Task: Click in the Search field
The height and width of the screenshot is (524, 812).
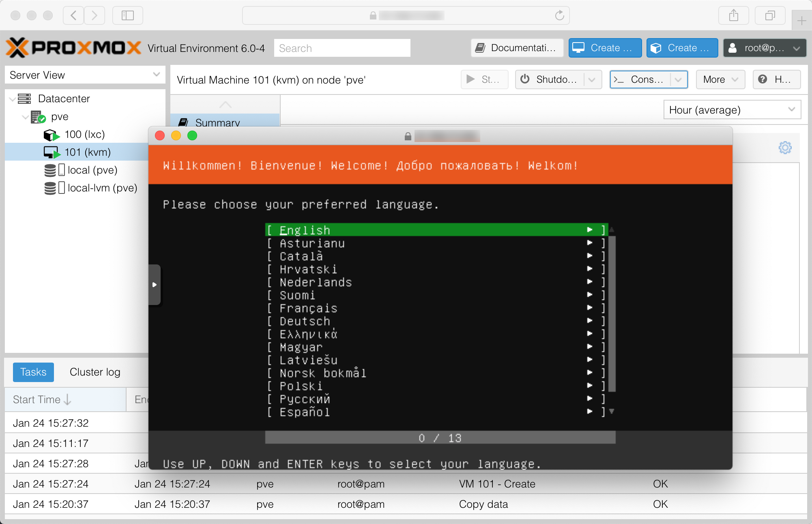Action: [342, 48]
